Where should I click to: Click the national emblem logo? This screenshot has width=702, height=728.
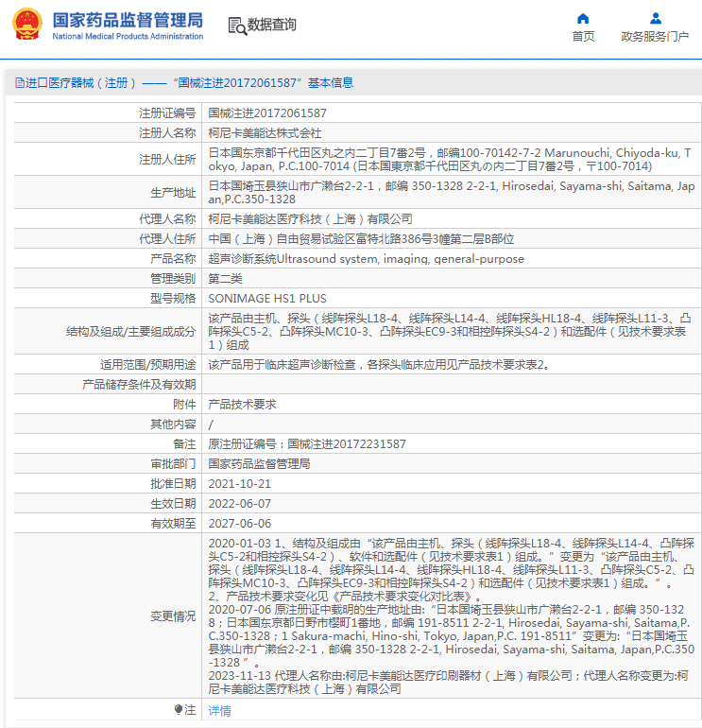click(x=26, y=25)
